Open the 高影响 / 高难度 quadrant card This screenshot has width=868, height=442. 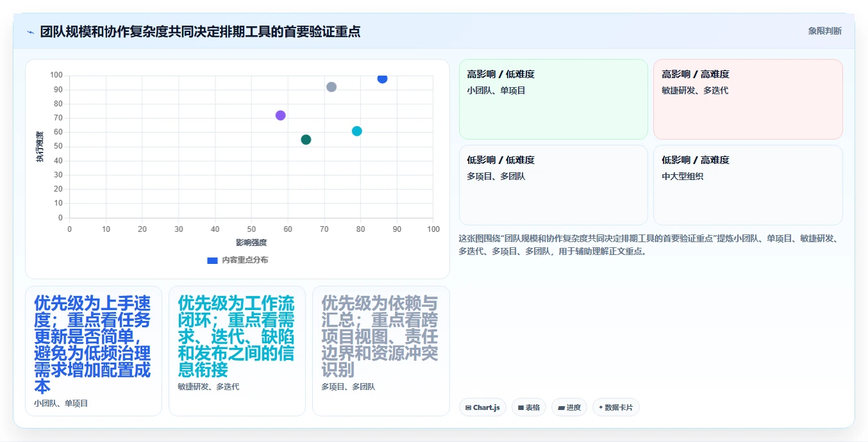coord(748,99)
